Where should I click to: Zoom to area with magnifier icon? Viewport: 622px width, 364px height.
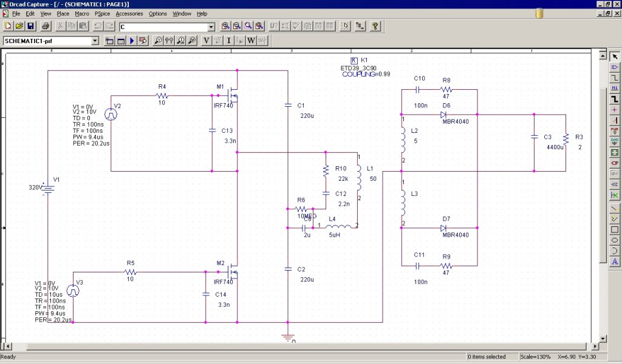[x=248, y=26]
